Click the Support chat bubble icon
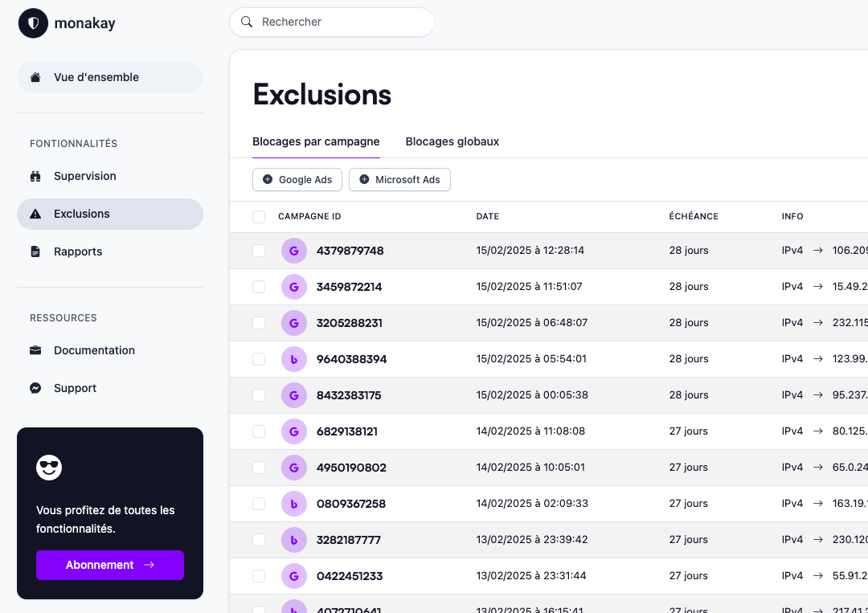Viewport: 868px width, 613px height. (35, 388)
